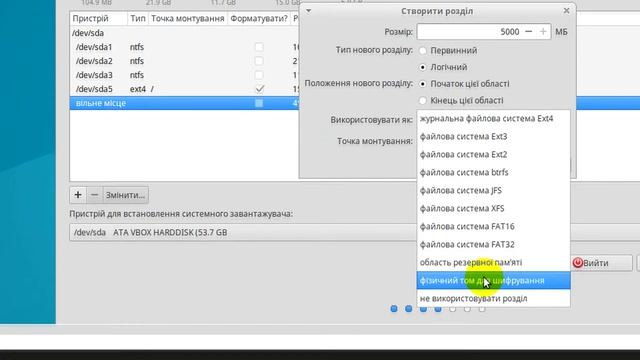Select the вільне місце row

click(x=184, y=103)
